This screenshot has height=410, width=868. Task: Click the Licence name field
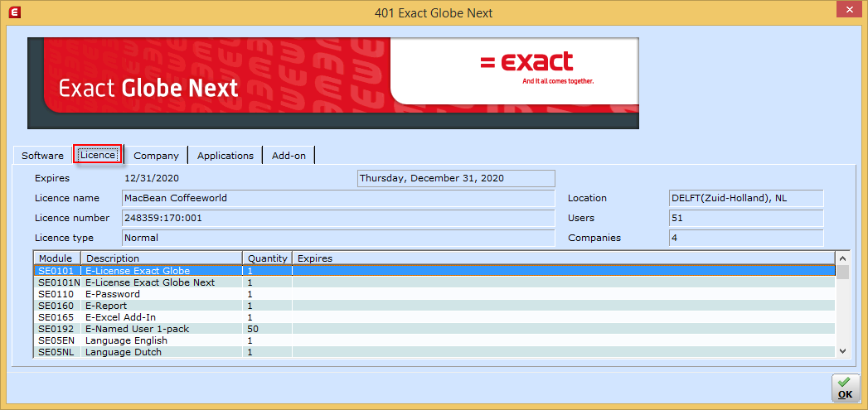coord(338,198)
